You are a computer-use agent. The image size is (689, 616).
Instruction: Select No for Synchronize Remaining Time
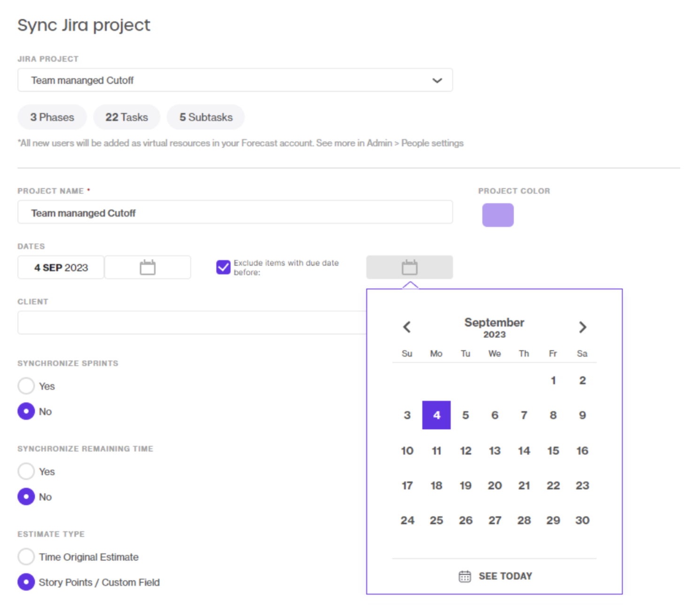point(26,497)
